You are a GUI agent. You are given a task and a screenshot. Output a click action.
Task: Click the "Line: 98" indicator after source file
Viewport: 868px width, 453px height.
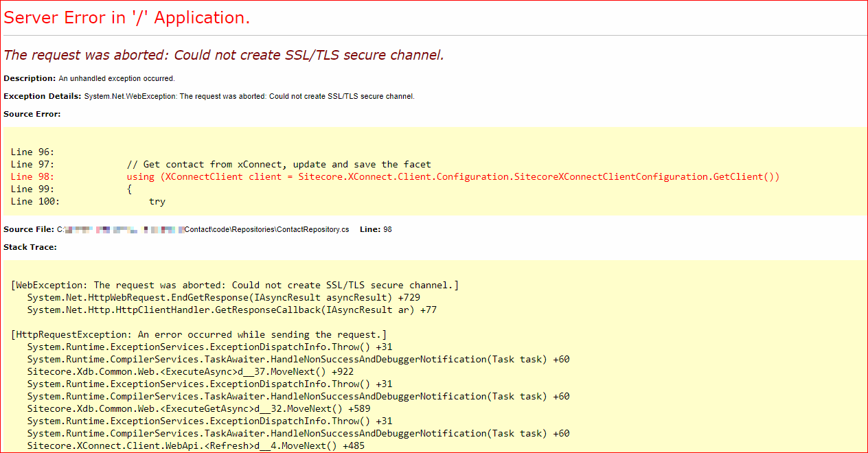[376, 229]
